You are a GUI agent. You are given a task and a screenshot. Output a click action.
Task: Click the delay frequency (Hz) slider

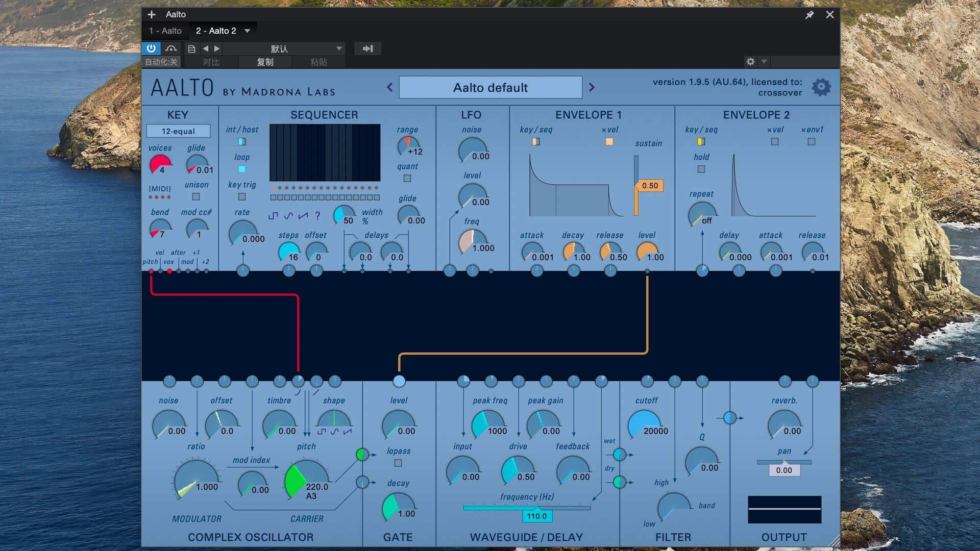(527, 508)
